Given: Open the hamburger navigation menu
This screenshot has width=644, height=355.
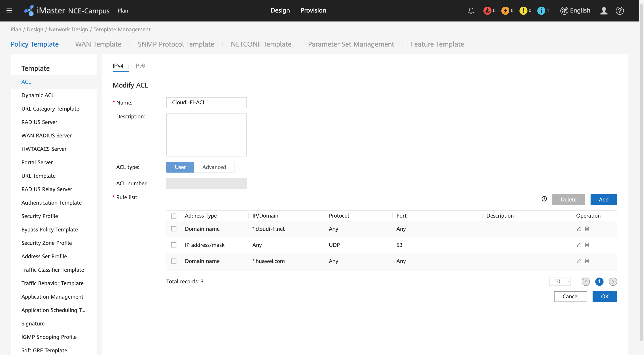Looking at the screenshot, I should 9,11.
